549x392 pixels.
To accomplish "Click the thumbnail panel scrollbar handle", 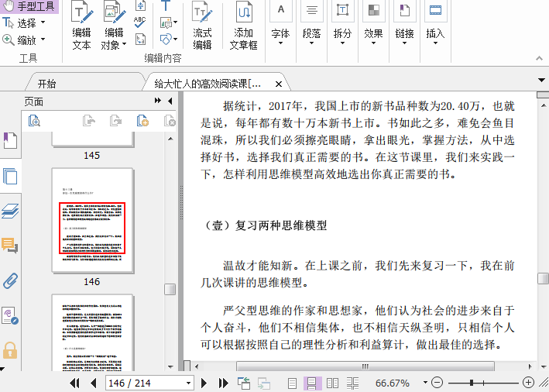I will coord(170,290).
